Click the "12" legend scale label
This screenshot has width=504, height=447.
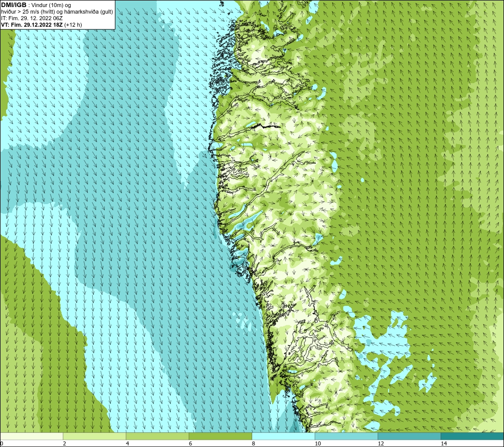pos(381,443)
